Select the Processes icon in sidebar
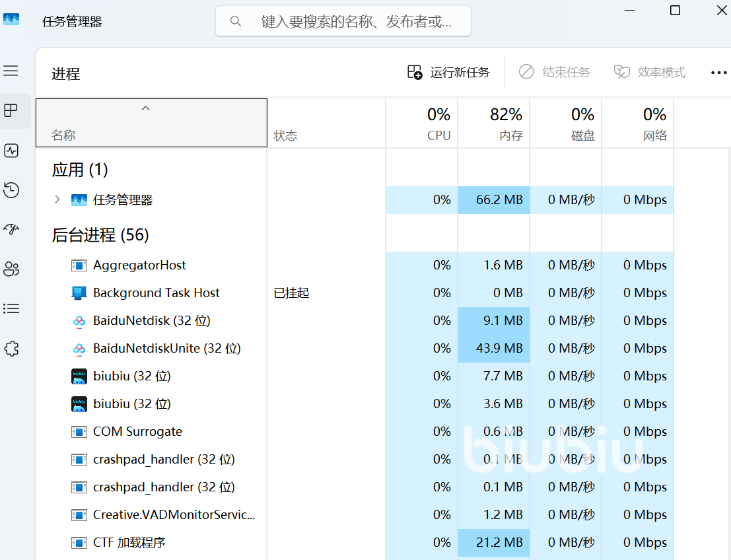This screenshot has width=731, height=560. 11,110
